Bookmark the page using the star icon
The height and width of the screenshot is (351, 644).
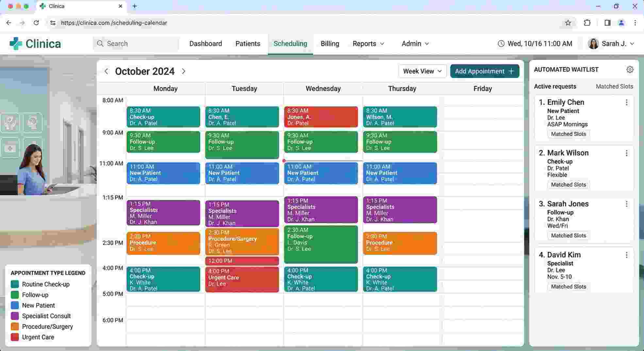(x=568, y=23)
